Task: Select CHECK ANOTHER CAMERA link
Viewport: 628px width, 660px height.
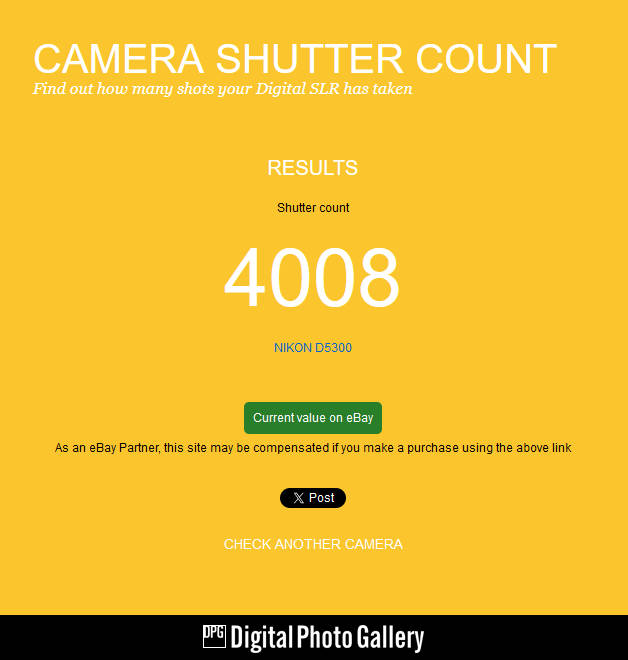Action: click(x=313, y=544)
